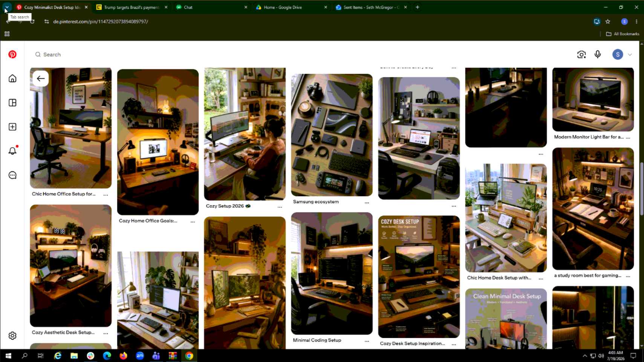
Task: Open Pinterest messages chat icon
Action: [x=12, y=175]
